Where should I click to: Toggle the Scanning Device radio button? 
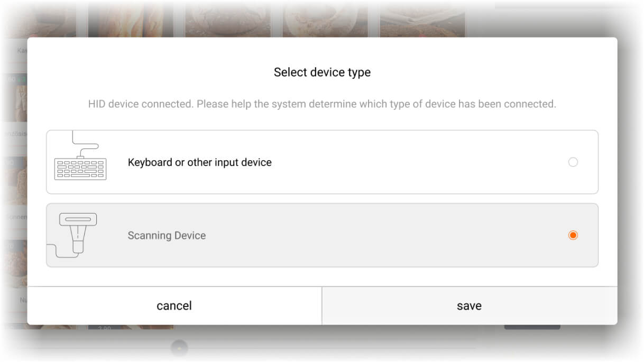pyautogui.click(x=573, y=235)
